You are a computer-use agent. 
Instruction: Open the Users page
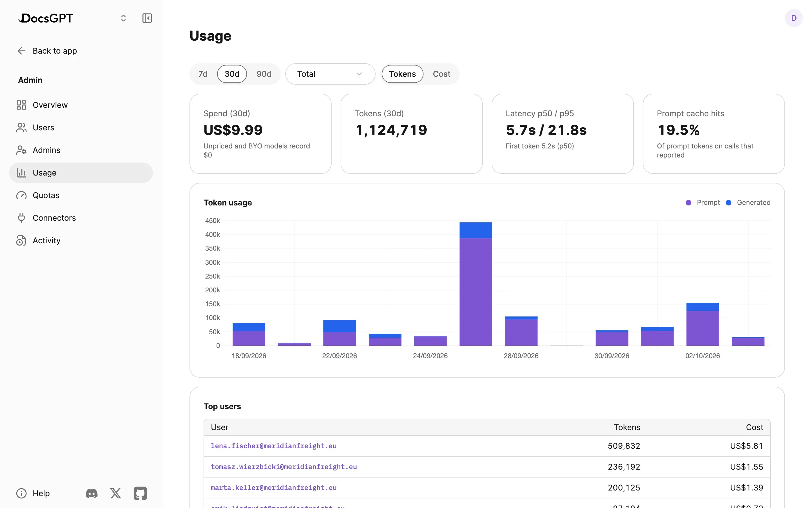click(x=81, y=128)
